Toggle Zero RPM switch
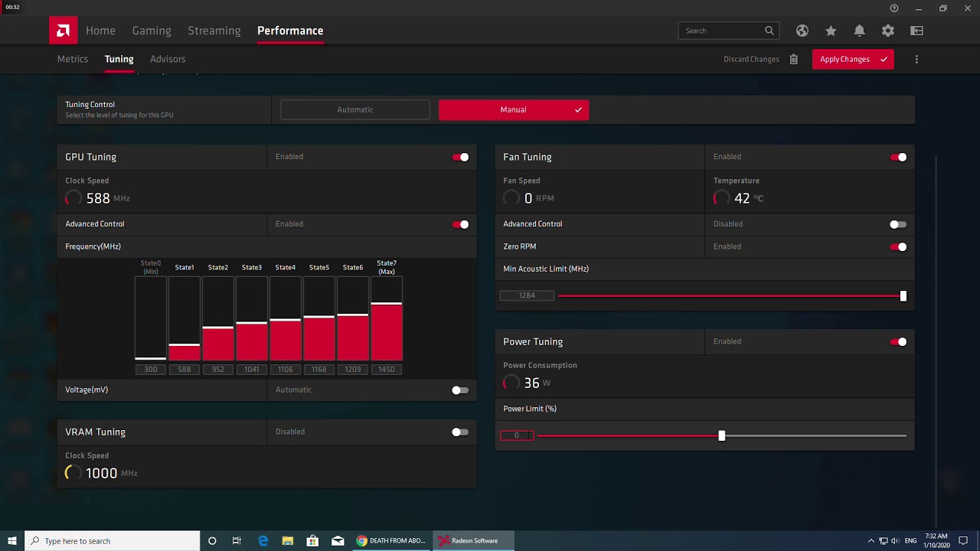The height and width of the screenshot is (551, 980). [x=898, y=246]
